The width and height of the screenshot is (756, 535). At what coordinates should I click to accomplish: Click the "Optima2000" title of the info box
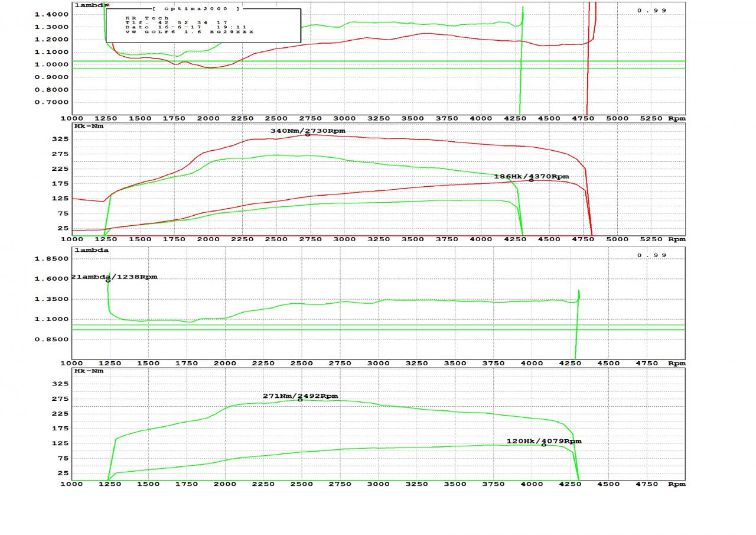click(196, 9)
